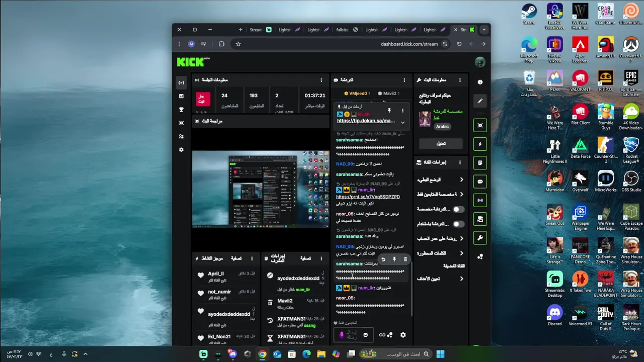Image resolution: width=644 pixels, height=362 pixels.
Task: Delete the hovered sarahsamaa message
Action: click(406, 259)
